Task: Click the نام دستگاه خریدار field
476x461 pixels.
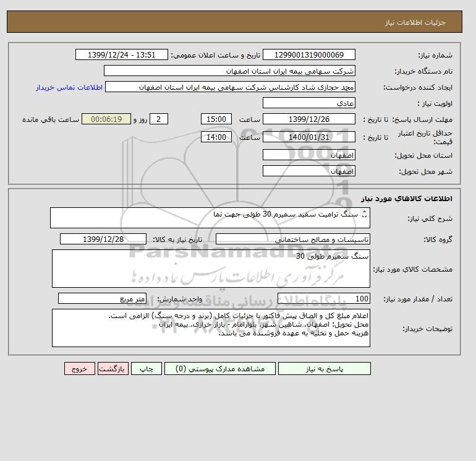Action: coord(229,71)
